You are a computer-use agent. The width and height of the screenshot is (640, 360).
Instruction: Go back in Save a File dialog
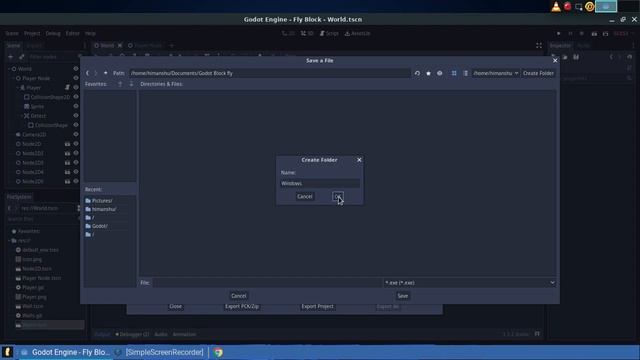click(87, 73)
